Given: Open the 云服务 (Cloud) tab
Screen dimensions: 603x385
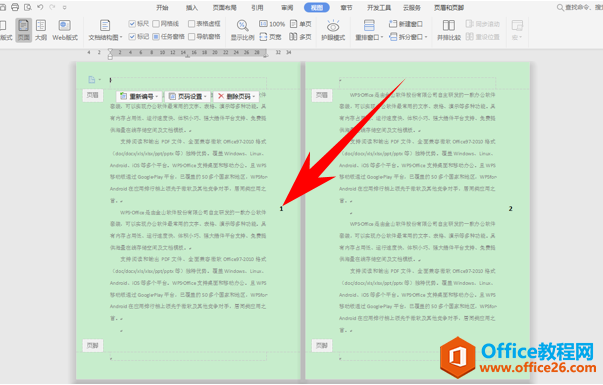Looking at the screenshot, I should 411,7.
